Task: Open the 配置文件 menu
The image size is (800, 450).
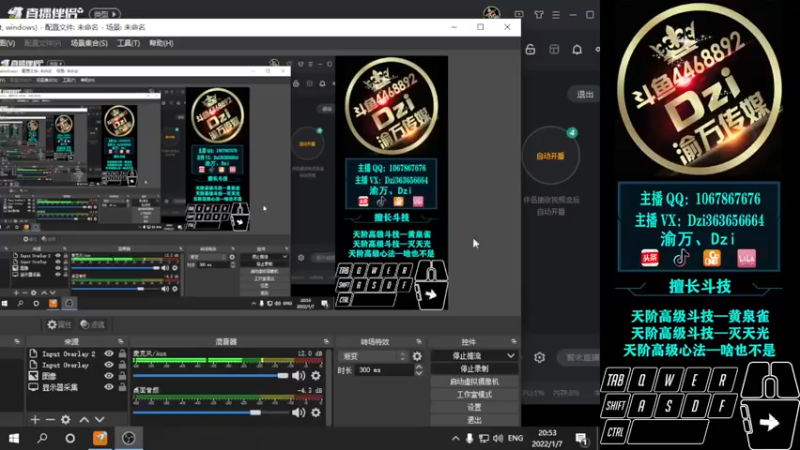Action: pos(42,43)
